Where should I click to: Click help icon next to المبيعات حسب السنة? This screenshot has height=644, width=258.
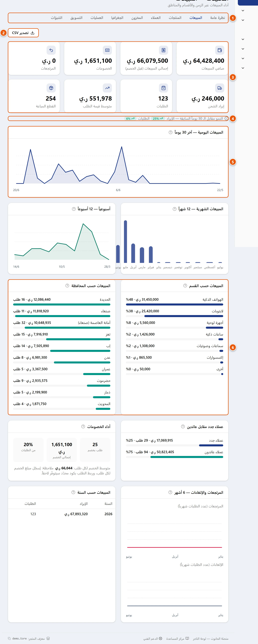(x=73, y=492)
